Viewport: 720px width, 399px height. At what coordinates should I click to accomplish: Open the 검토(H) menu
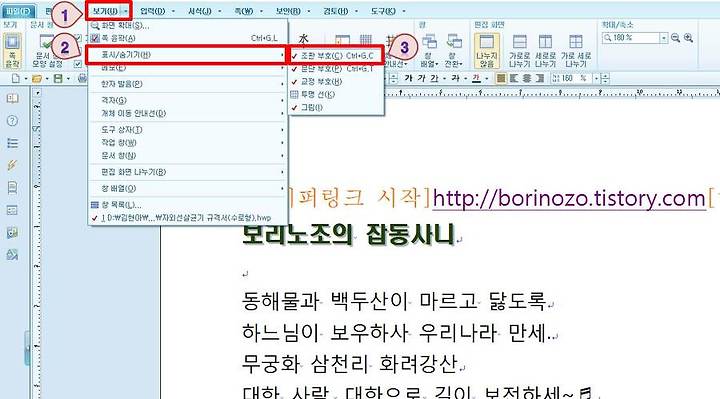(336, 11)
